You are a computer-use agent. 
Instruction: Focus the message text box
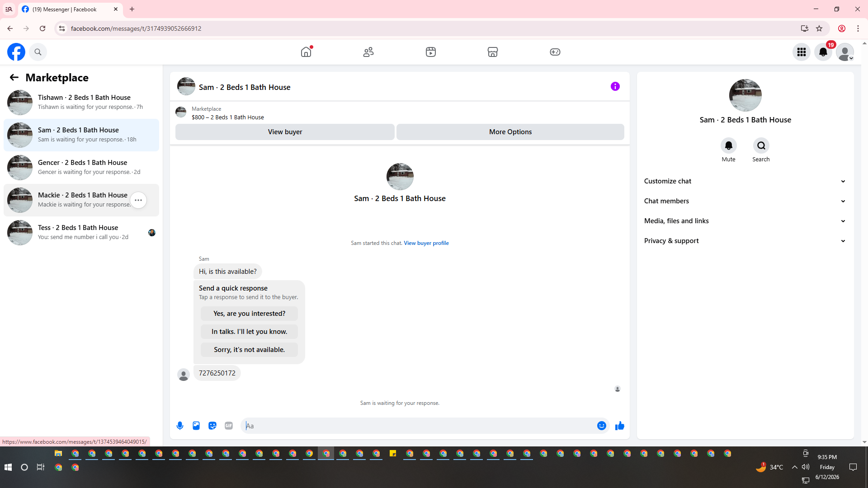point(419,426)
